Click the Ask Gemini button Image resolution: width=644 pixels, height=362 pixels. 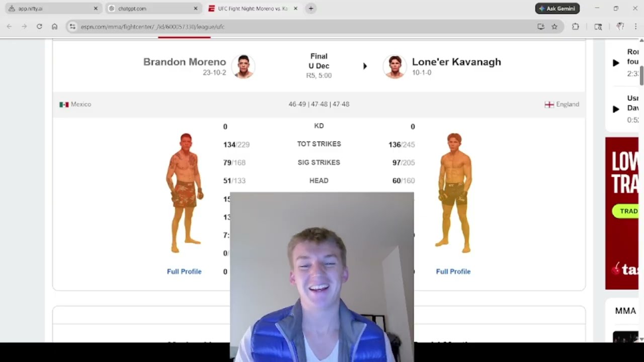(557, 9)
